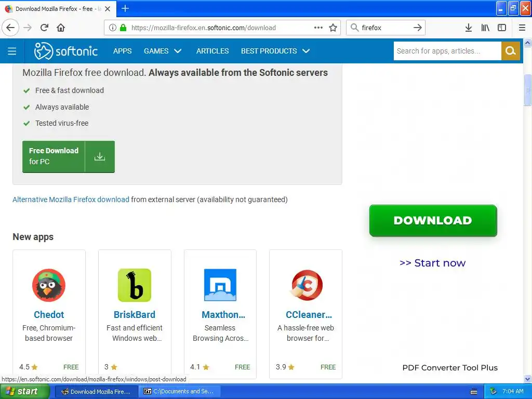Go back with the browser back arrow
Viewport: 532px width, 399px height.
10,28
